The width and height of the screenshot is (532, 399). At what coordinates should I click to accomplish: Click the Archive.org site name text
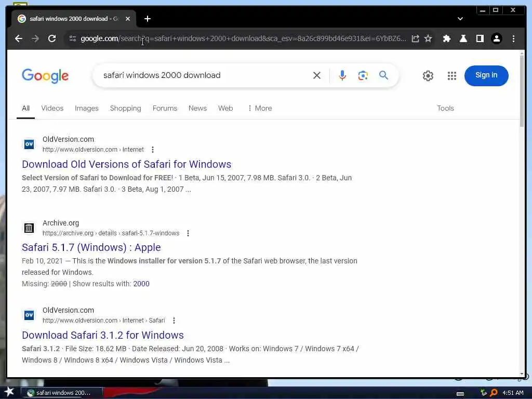point(61,223)
